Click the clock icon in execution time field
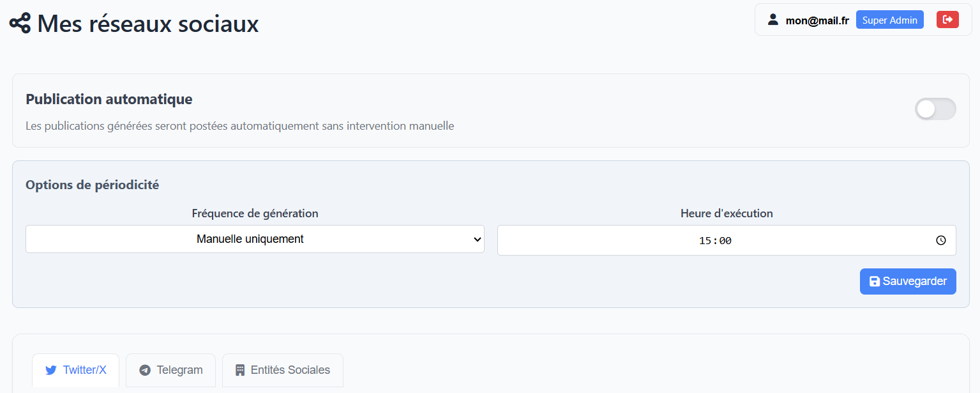 point(941,240)
